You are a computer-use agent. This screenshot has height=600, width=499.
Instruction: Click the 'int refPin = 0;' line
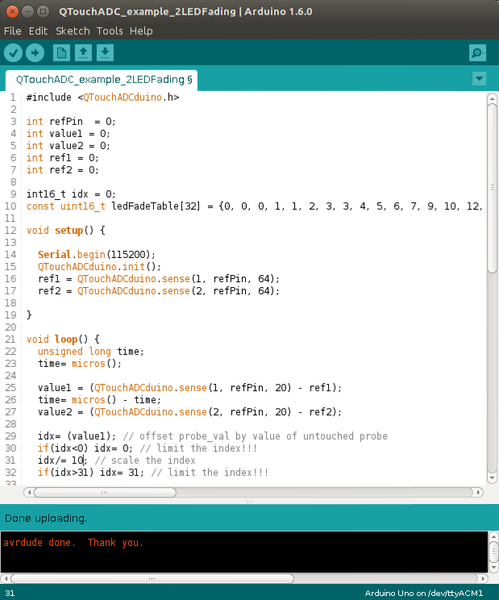(71, 121)
